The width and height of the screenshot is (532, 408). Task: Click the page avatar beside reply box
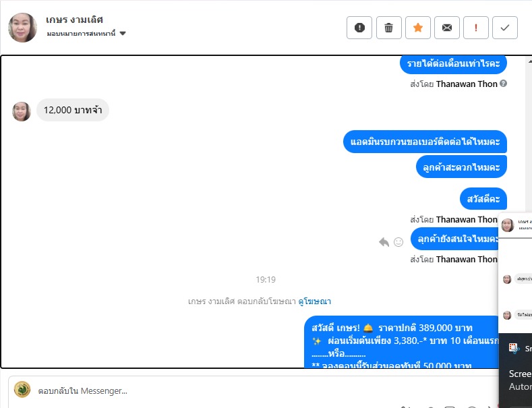pos(22,389)
